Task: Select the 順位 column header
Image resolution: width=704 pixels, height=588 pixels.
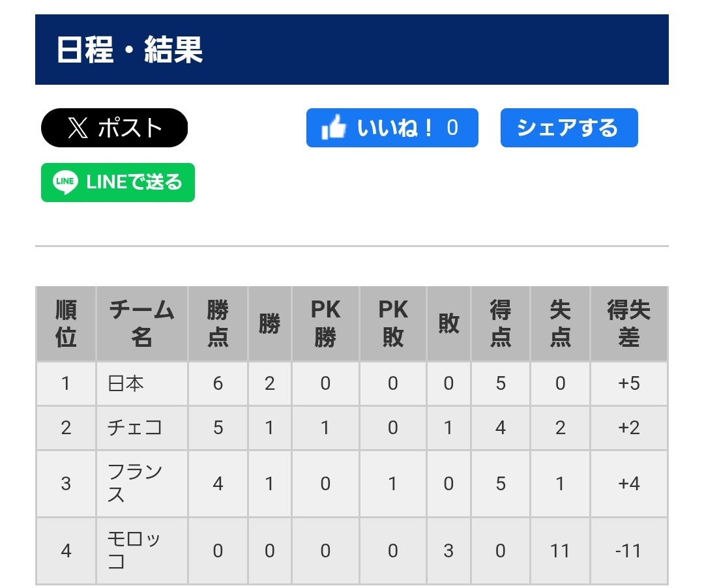Action: coord(66,323)
